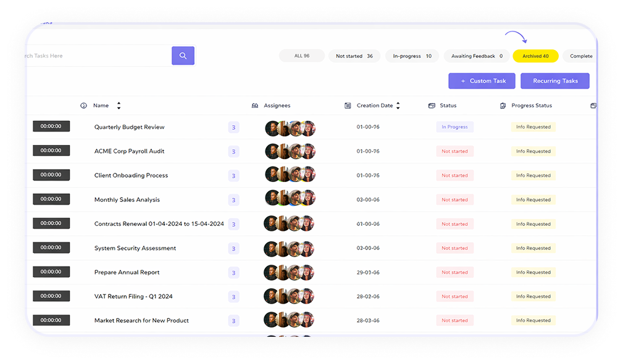Click the purple search magnifier button
Screen dimensions: 623x364
[183, 56]
